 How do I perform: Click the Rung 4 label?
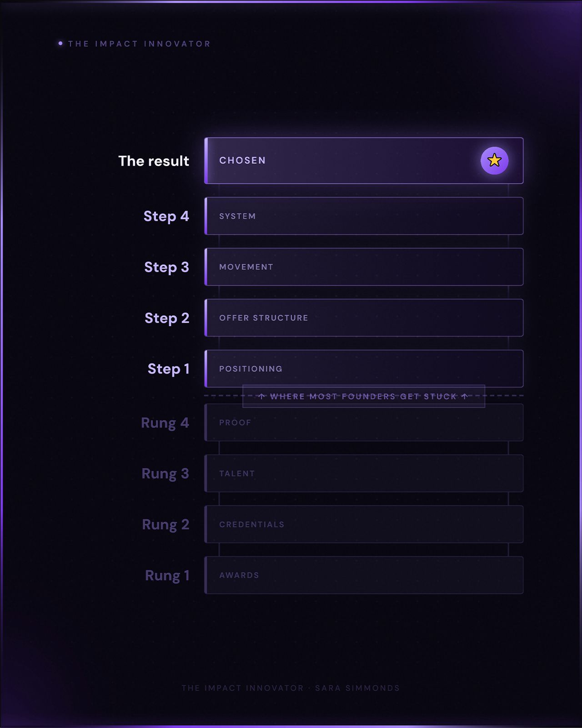165,423
